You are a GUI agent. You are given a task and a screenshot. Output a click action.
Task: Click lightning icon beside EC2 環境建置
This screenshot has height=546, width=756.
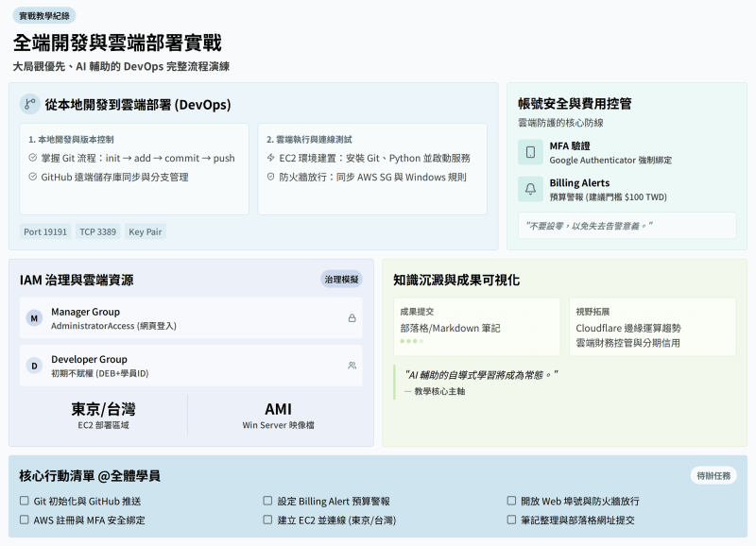[x=271, y=158]
